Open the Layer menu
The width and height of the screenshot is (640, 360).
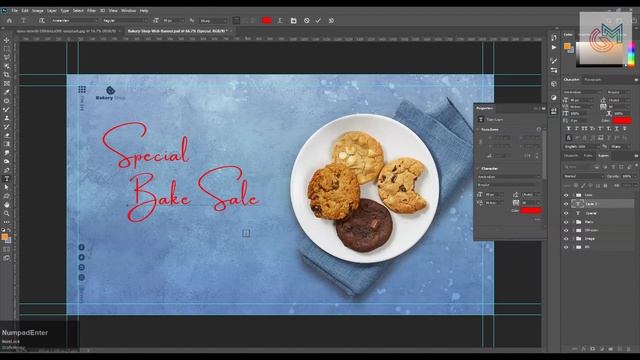(52, 11)
